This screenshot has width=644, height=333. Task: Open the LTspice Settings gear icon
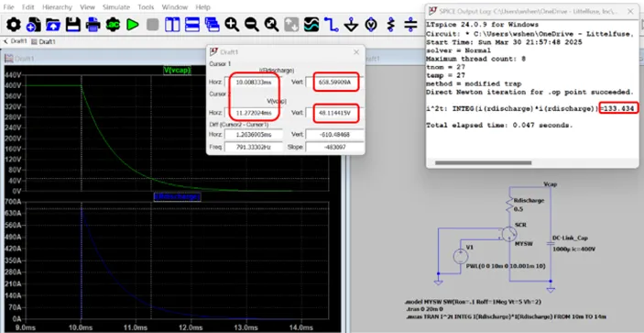point(13,25)
